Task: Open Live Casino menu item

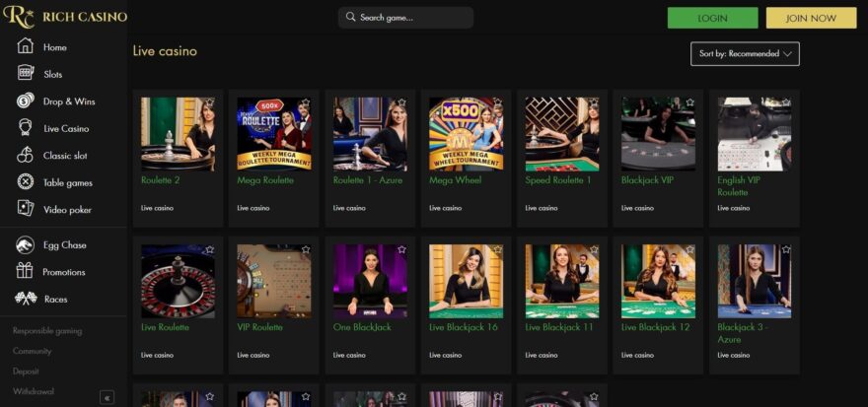Action: [x=65, y=128]
